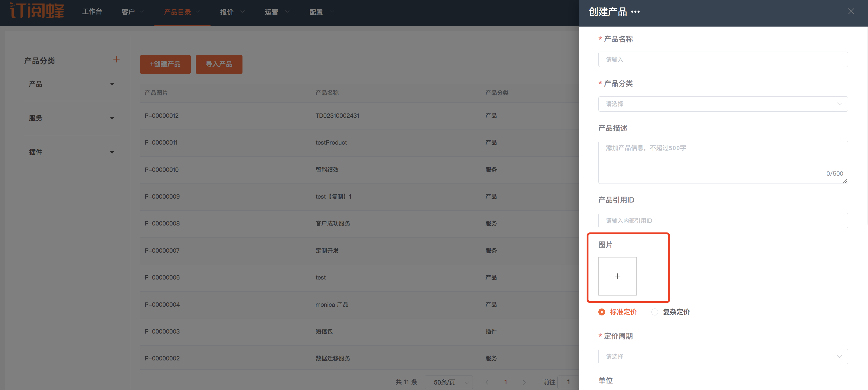Click the 导入产品 button
The height and width of the screenshot is (390, 868).
coord(219,64)
